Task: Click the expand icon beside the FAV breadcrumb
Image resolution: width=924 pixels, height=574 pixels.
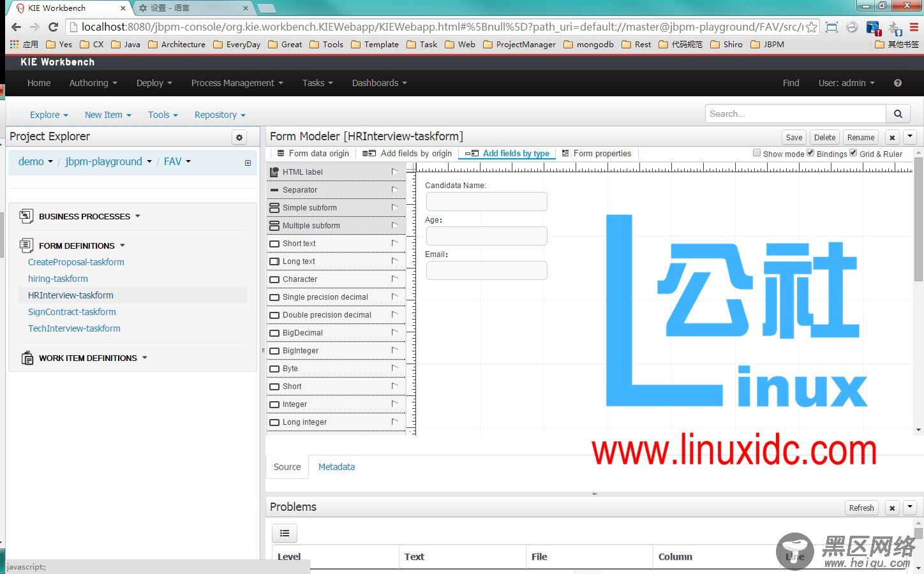Action: pyautogui.click(x=248, y=163)
